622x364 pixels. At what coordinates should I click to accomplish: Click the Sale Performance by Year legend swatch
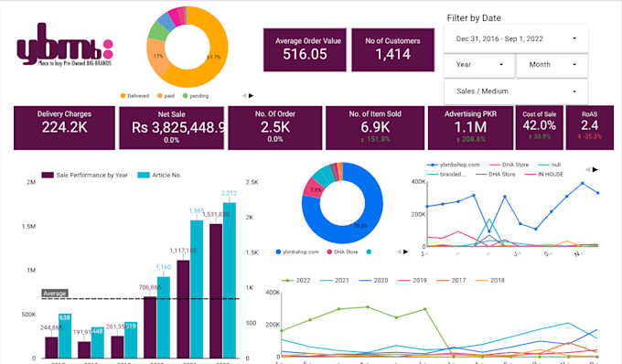pos(48,175)
